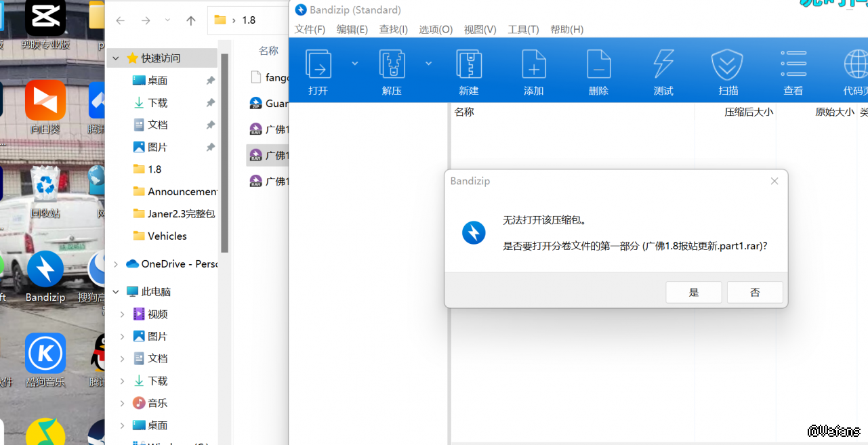Screen dimensions: 868x445
Task: Open the 剪映专业版 desktop icon
Action: (45, 18)
